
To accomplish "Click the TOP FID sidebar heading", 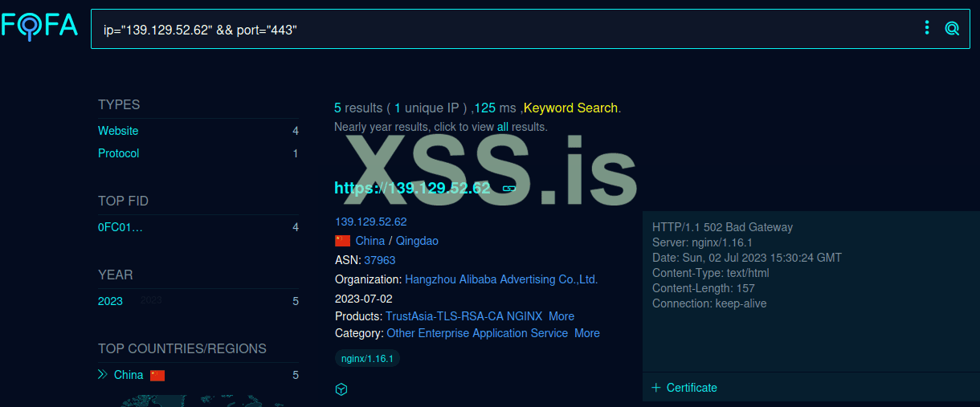I will tap(123, 201).
